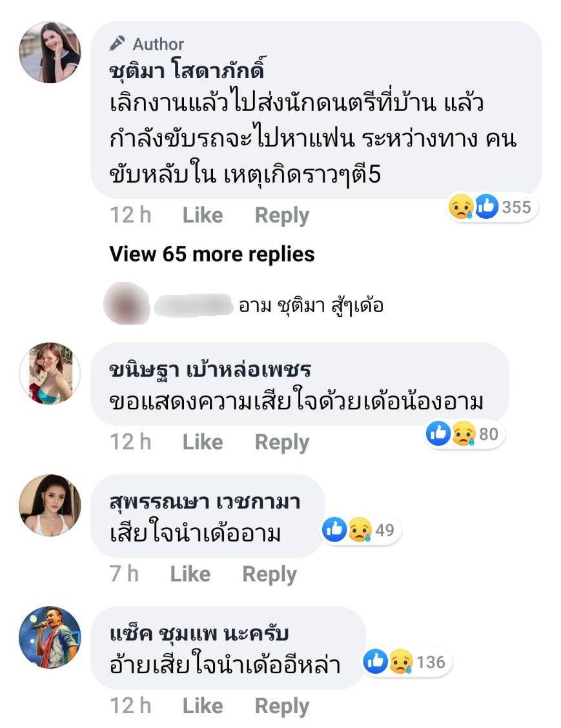The height and width of the screenshot is (728, 561).
Task: Like ขนิษฐา เบ้าหล่อเพชร's comment
Action: [x=202, y=443]
